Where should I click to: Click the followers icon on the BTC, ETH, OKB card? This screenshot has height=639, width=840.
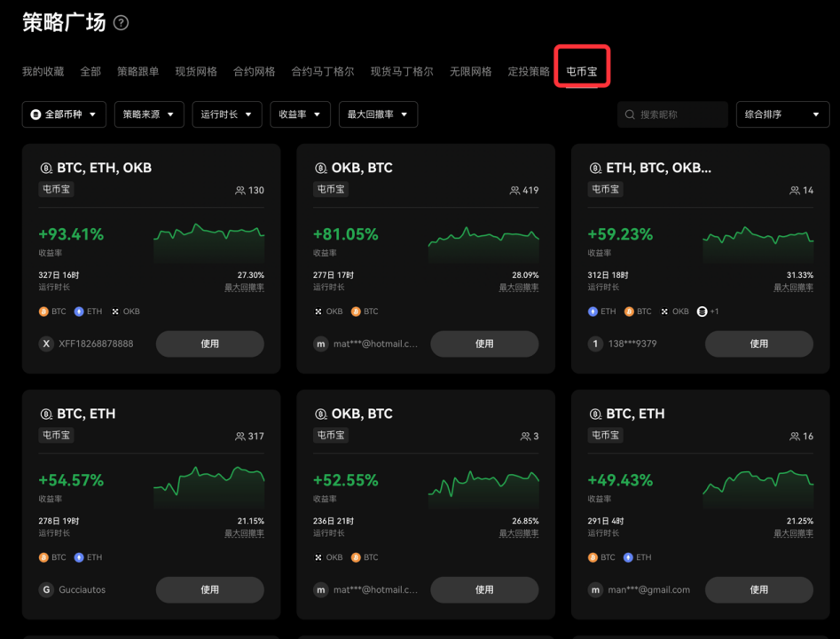239,190
